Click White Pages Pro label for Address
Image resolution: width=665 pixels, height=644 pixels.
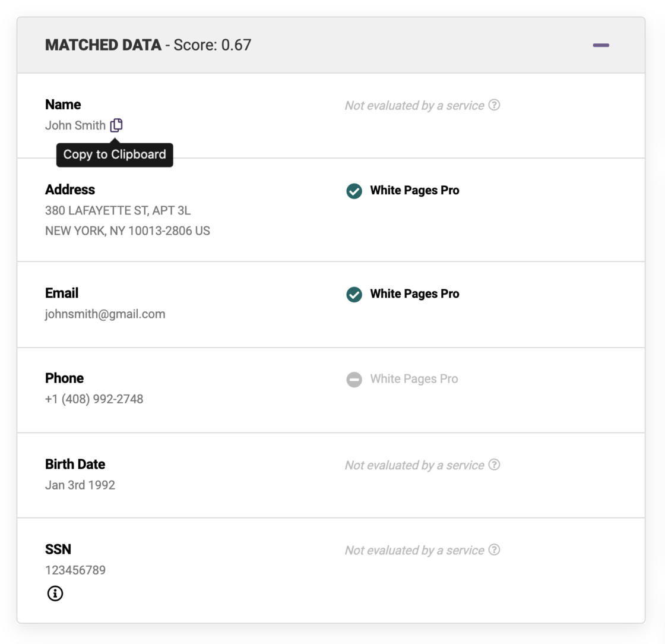point(414,191)
